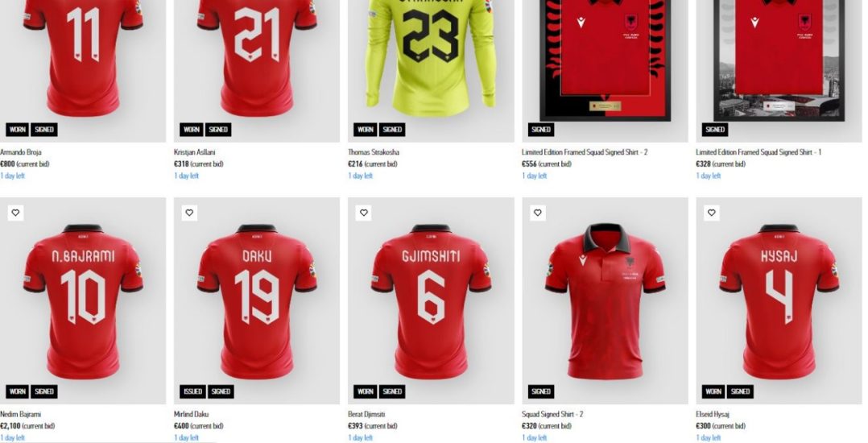Favorite the Hysaj number 4 shirt
This screenshot has width=868, height=443.
[711, 213]
